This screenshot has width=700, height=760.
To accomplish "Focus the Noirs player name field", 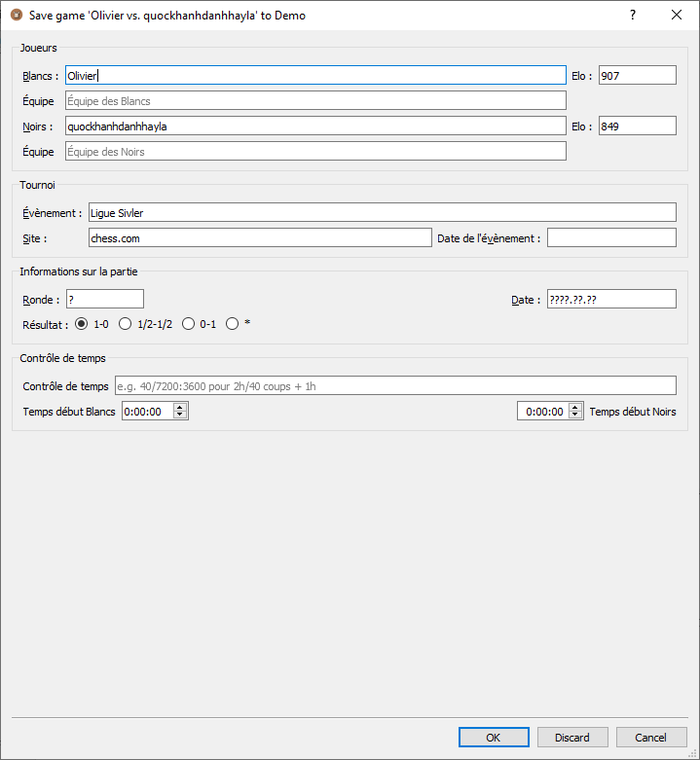I will (x=314, y=126).
